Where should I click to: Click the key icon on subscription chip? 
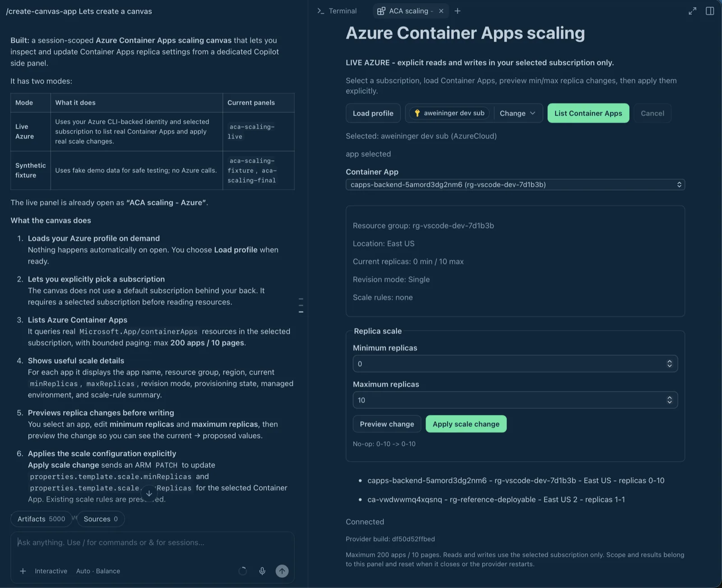point(417,113)
